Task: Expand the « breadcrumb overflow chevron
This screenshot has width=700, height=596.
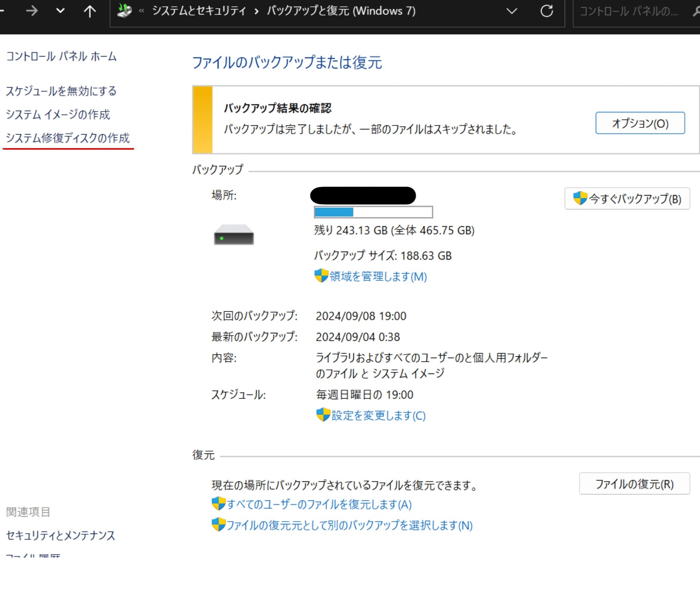Action: [142, 11]
